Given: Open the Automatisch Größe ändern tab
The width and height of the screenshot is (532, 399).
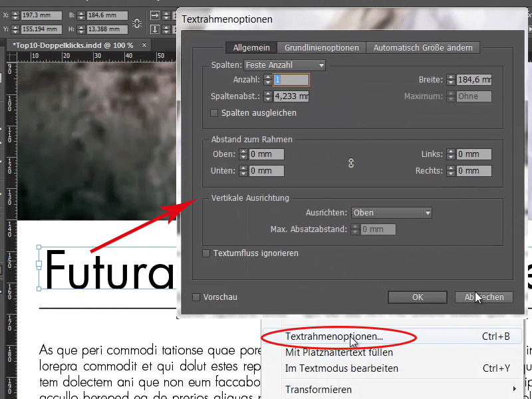Looking at the screenshot, I should 423,47.
